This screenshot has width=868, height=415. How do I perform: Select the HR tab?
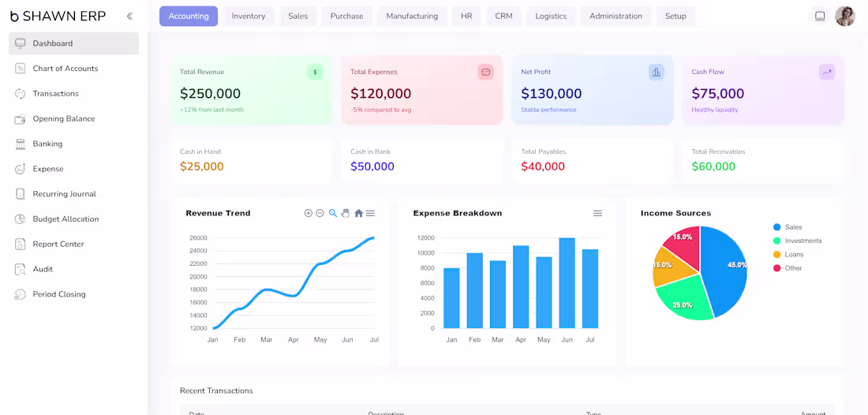point(466,16)
